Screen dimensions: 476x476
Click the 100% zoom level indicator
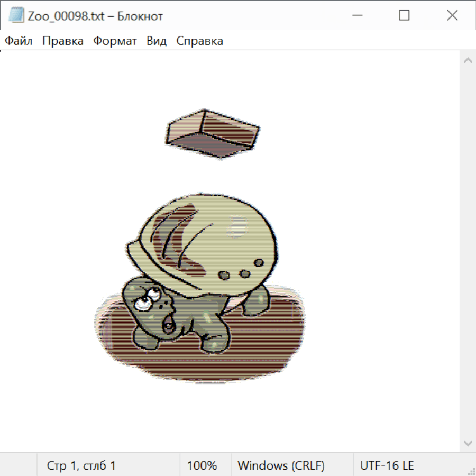pyautogui.click(x=202, y=465)
